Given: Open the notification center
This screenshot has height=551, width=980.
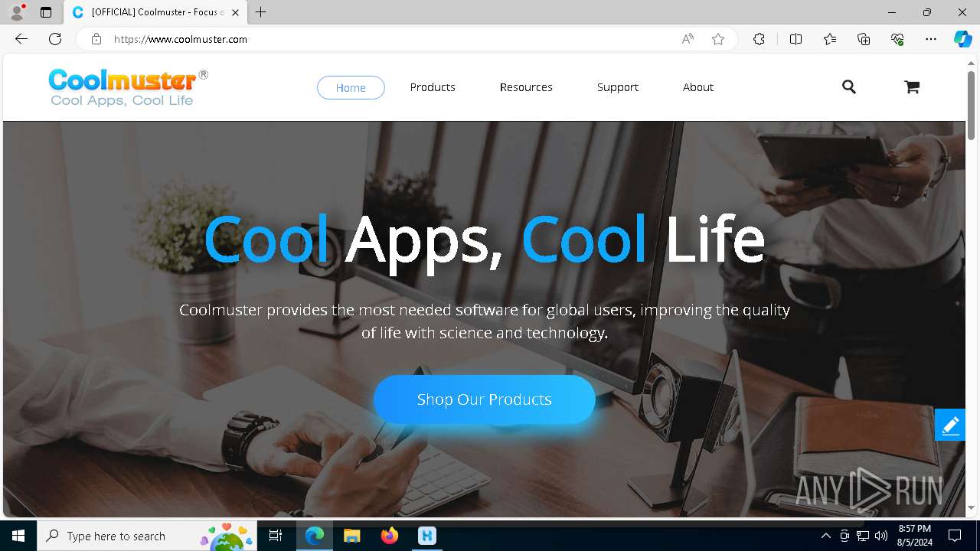Looking at the screenshot, I should point(955,536).
